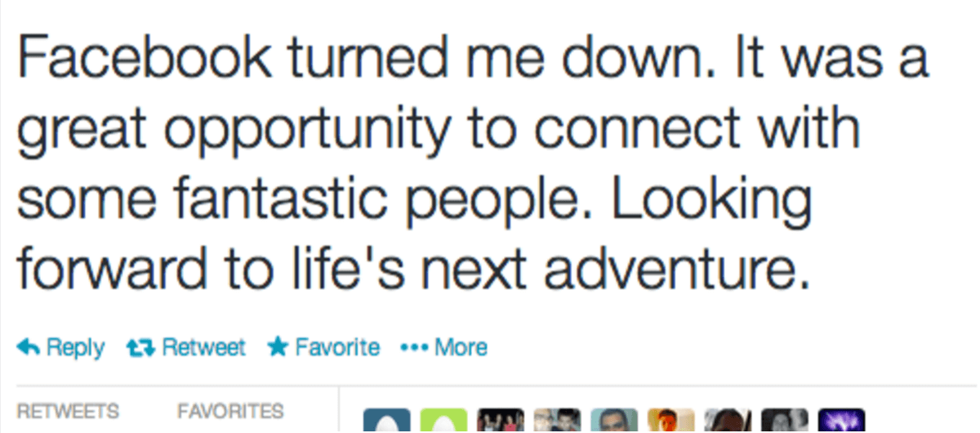
Task: Select the orange-toned avatar thumbnail
Action: 670,422
